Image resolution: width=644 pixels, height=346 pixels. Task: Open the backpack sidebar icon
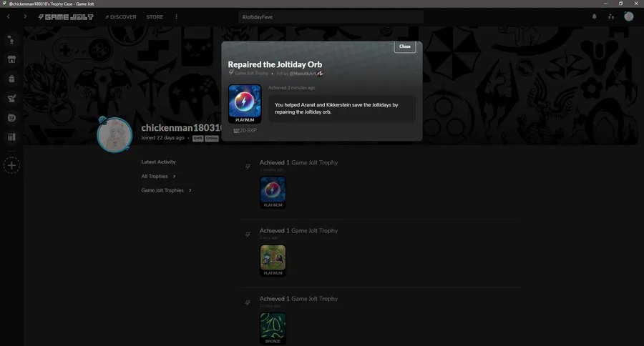tap(11, 79)
